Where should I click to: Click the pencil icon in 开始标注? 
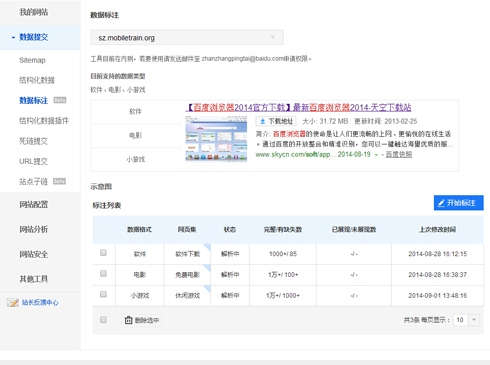coord(441,203)
